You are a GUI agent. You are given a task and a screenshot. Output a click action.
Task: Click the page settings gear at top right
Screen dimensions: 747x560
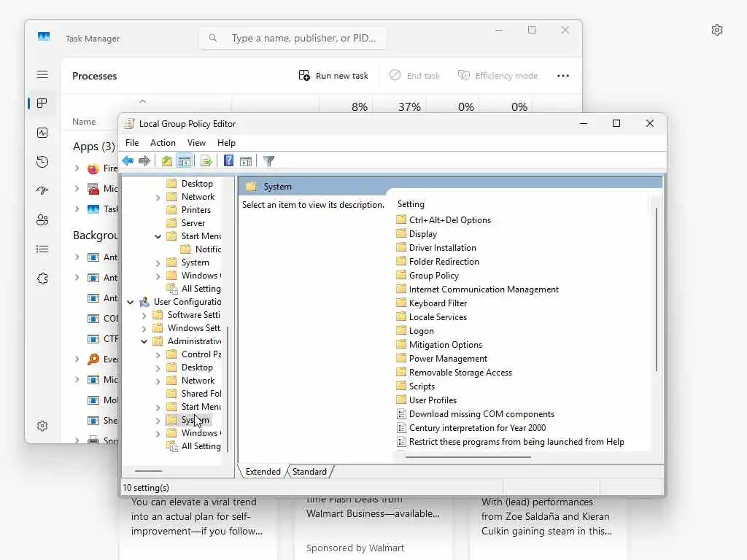pyautogui.click(x=717, y=30)
